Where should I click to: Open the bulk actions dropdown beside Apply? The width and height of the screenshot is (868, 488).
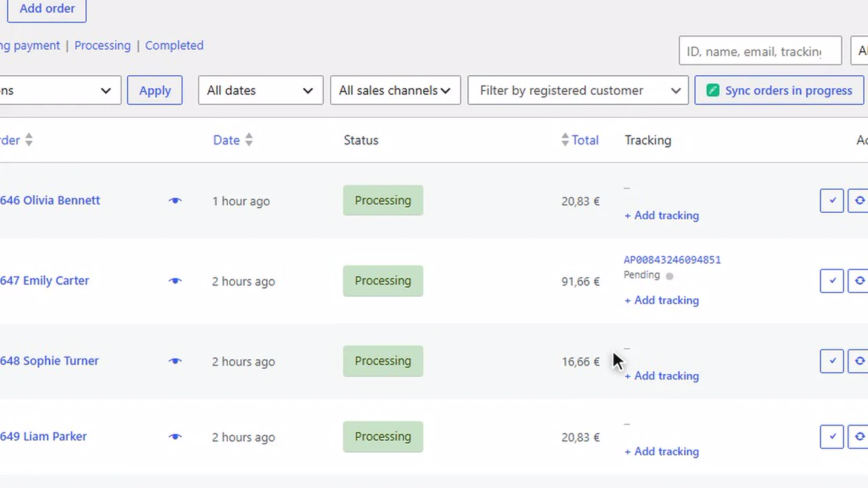(60, 90)
